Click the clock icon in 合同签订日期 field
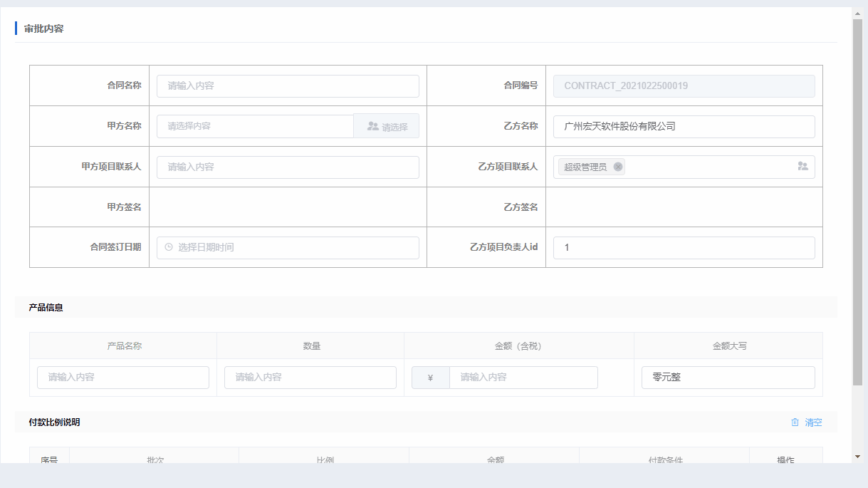 click(169, 247)
